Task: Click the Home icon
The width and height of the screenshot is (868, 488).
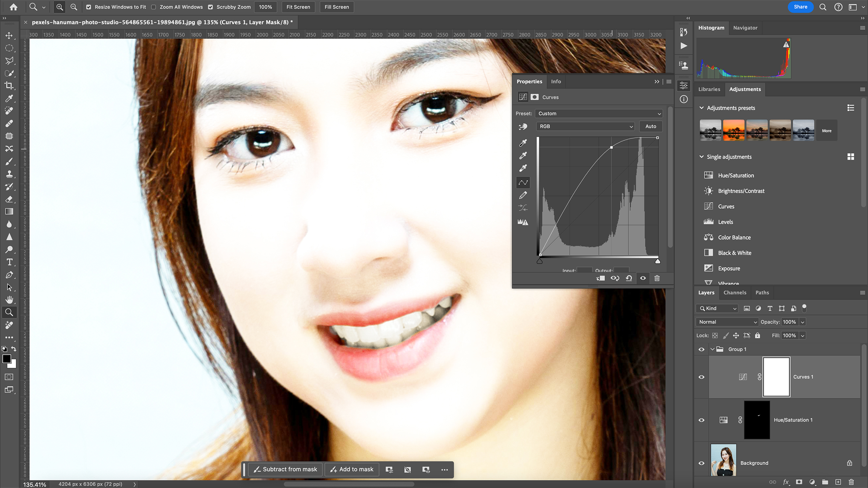Action: 14,7
